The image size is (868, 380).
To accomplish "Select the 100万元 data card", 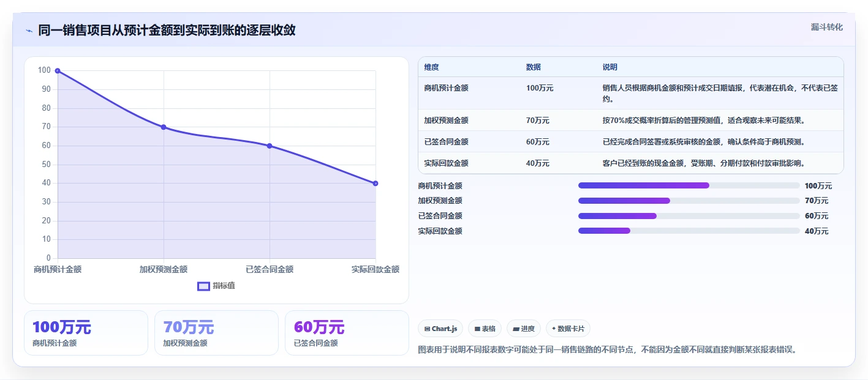I will tap(86, 333).
